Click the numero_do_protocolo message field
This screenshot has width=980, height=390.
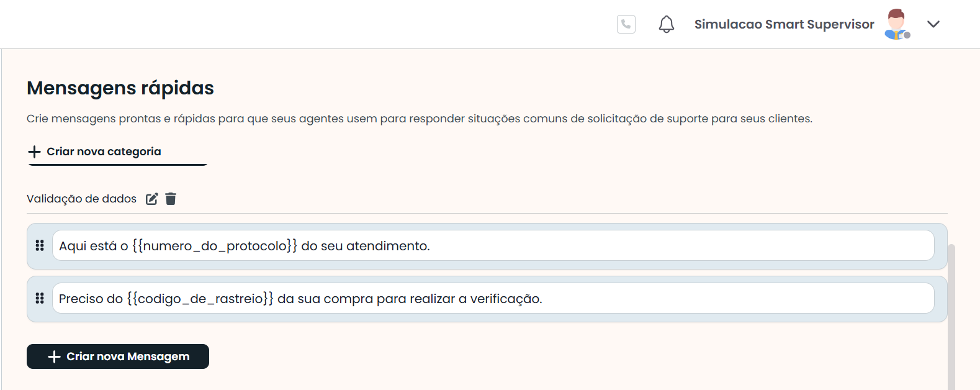click(x=621, y=246)
